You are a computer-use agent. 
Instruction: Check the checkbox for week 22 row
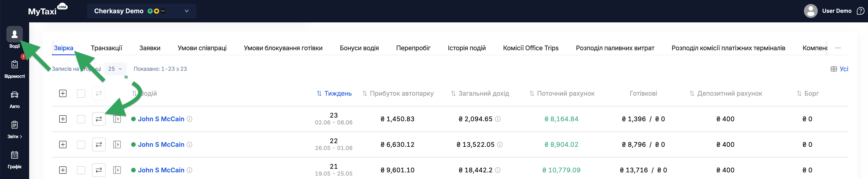coord(81,145)
